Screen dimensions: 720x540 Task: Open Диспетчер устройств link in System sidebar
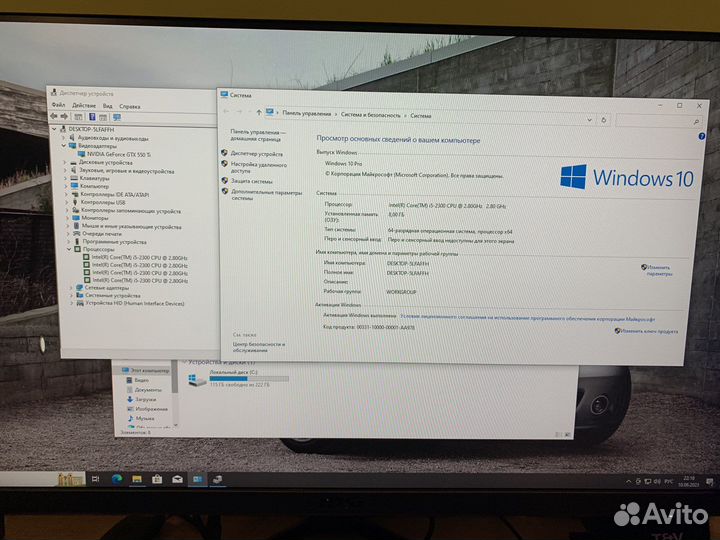pyautogui.click(x=257, y=154)
